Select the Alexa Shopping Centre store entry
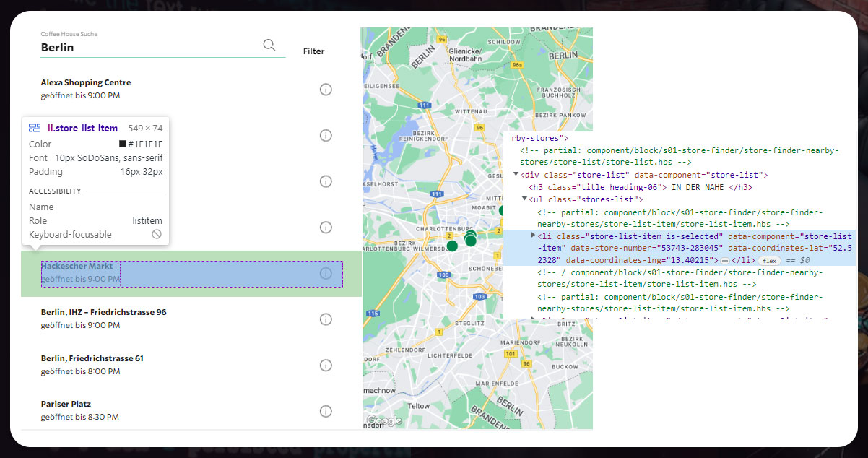Viewport: 868px width, 458px height. (86, 83)
